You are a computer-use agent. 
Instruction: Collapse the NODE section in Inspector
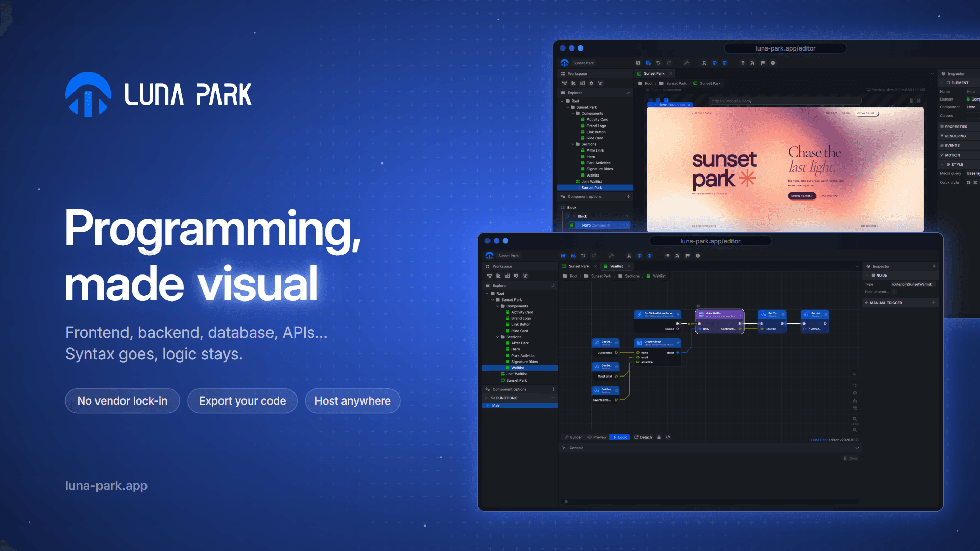pos(867,275)
